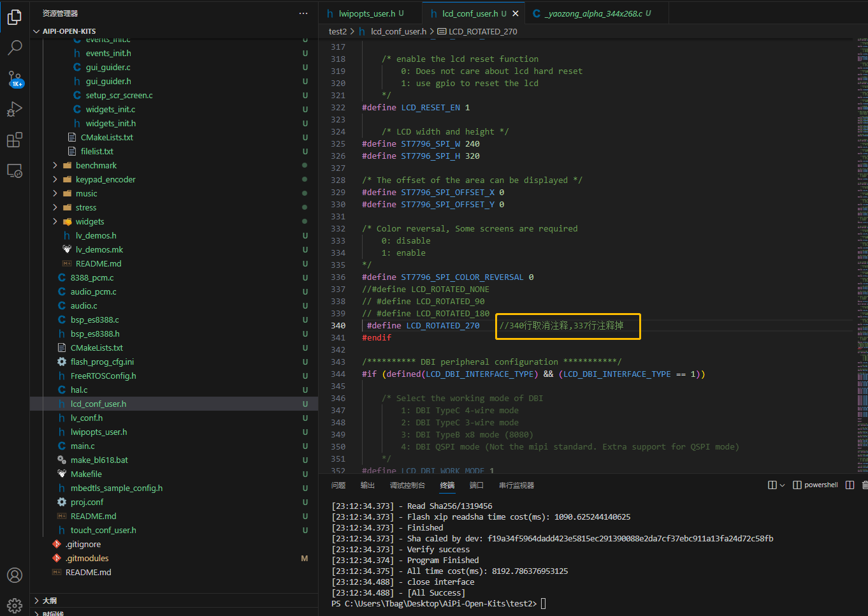Screen dimensions: 868x616
Task: Kill terminal with the trash icon
Action: click(x=865, y=485)
